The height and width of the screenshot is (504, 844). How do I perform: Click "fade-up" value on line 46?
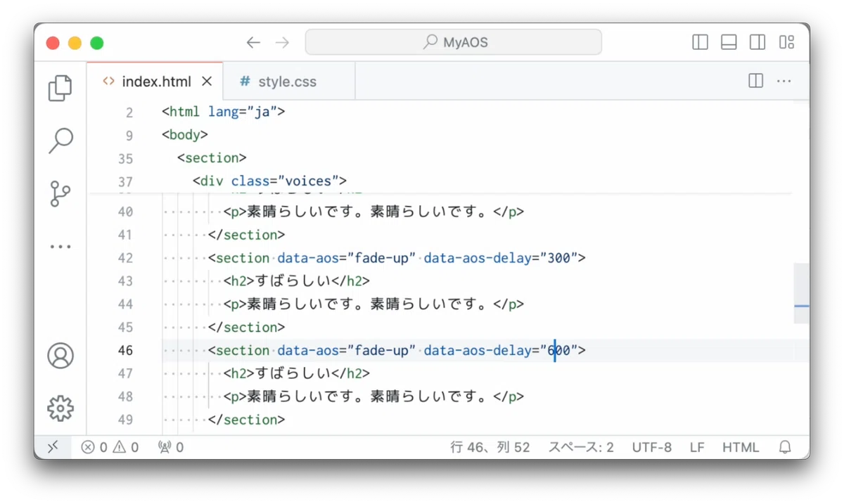pos(381,350)
